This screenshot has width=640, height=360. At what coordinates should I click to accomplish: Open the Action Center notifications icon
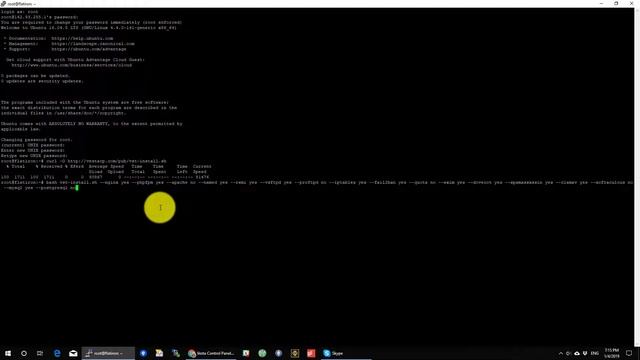[x=629, y=353]
